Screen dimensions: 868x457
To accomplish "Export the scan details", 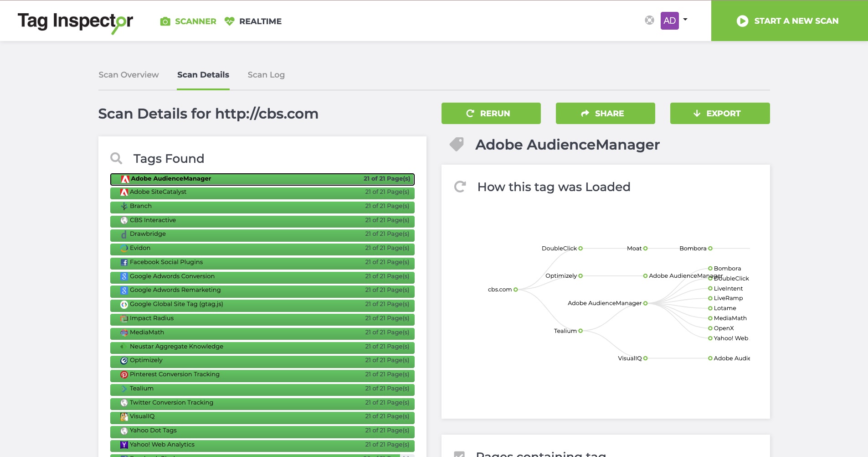I will tap(720, 113).
